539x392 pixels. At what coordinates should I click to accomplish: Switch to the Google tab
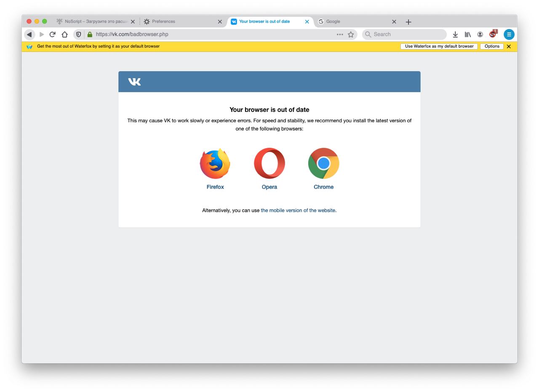pos(357,21)
